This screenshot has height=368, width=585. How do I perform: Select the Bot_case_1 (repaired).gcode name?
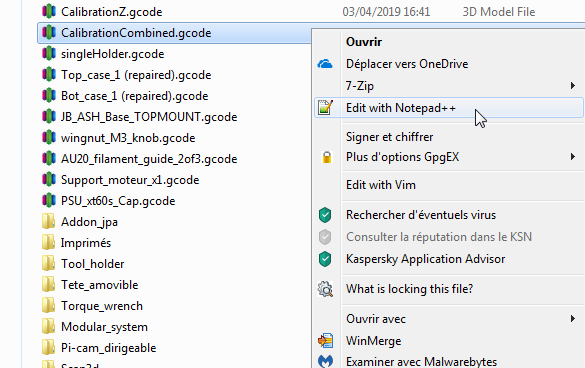(x=134, y=96)
